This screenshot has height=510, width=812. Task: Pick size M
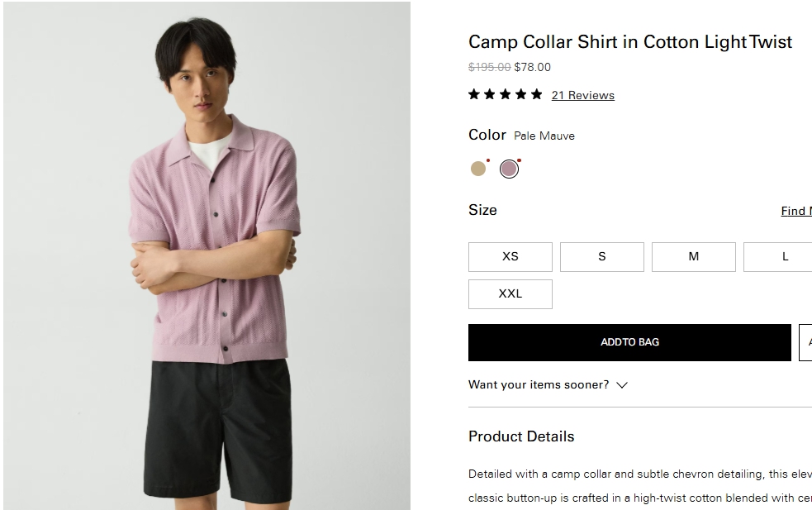pos(693,257)
